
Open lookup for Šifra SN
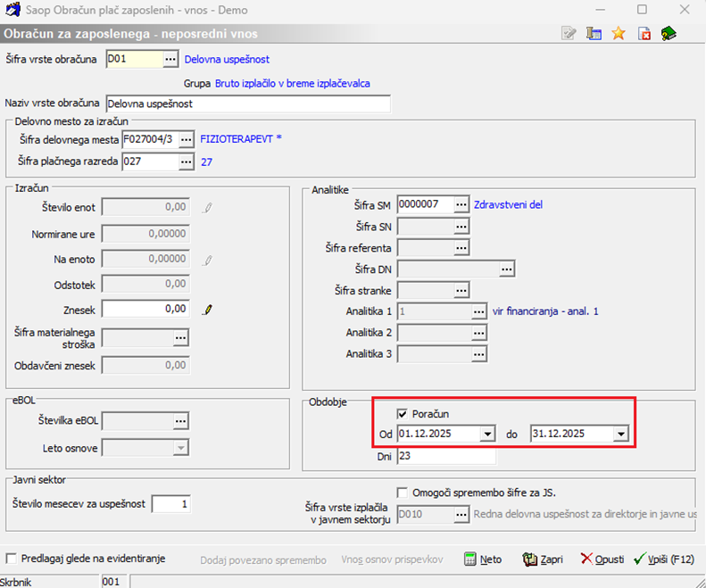(461, 226)
